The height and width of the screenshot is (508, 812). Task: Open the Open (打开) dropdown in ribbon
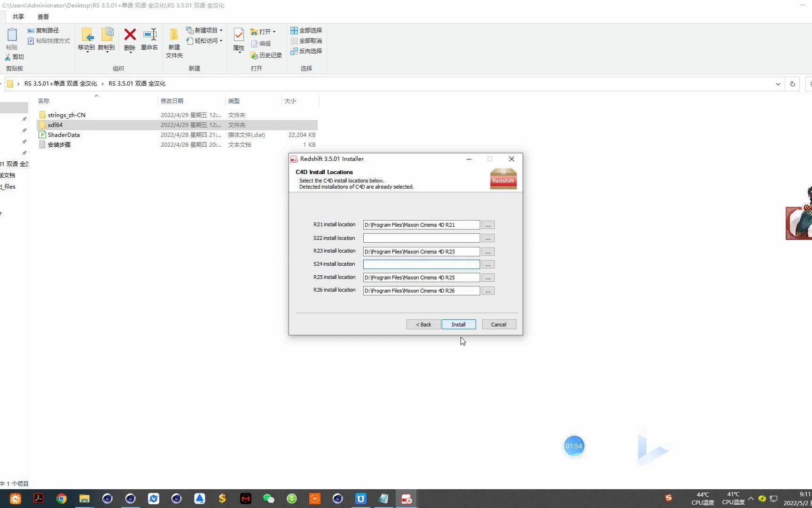[263, 32]
